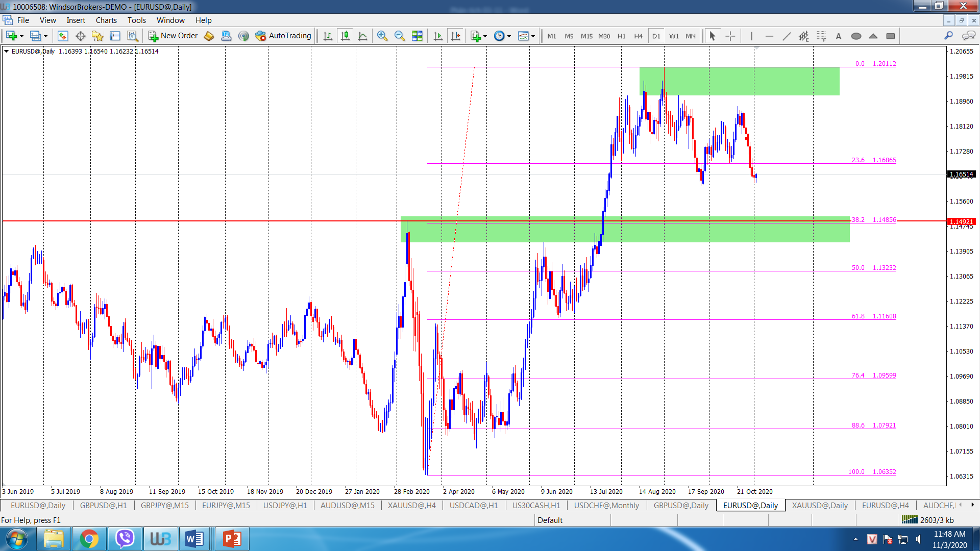This screenshot has width=980, height=551.
Task: Click the New Order button
Action: [173, 36]
